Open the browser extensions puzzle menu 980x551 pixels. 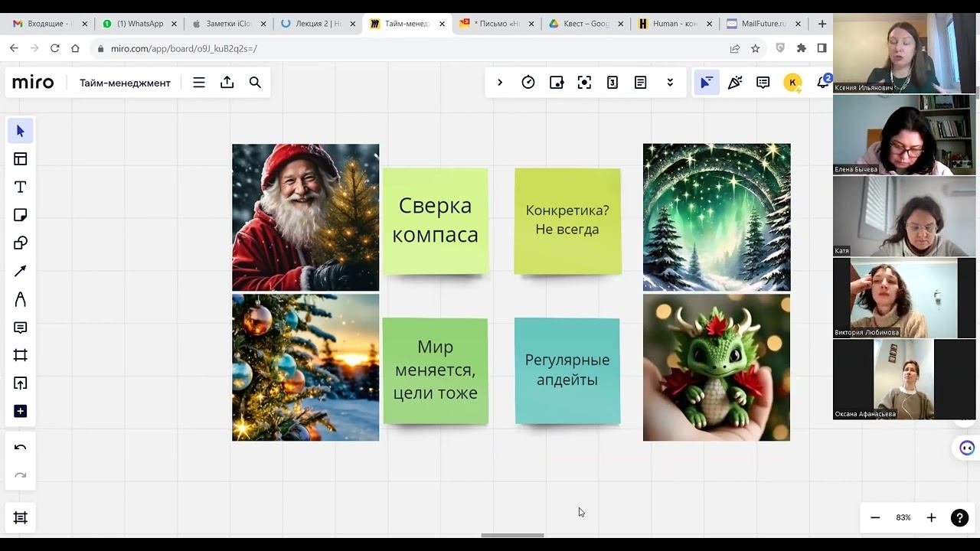(x=802, y=48)
